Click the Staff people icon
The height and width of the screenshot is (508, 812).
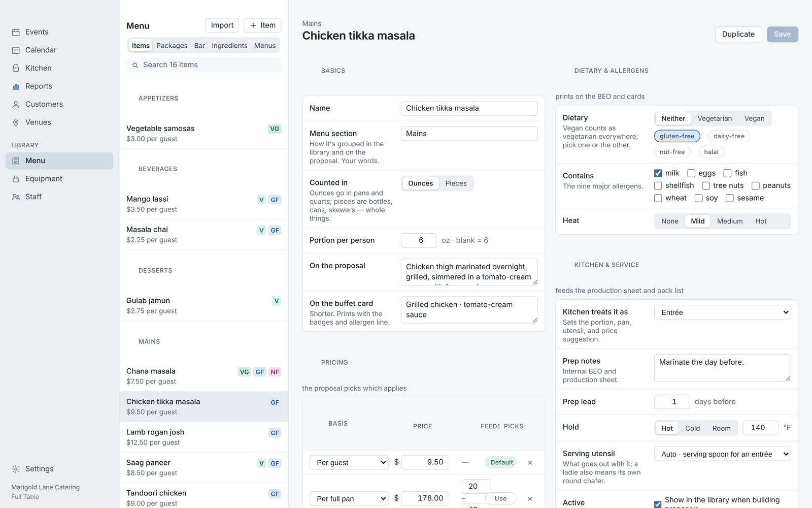tap(16, 197)
